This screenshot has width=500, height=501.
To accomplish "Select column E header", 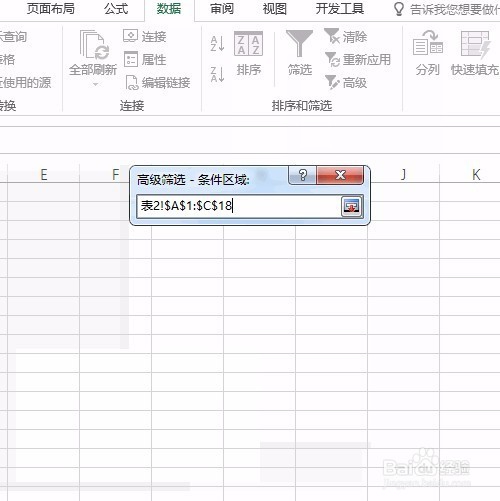I will pyautogui.click(x=43, y=175).
